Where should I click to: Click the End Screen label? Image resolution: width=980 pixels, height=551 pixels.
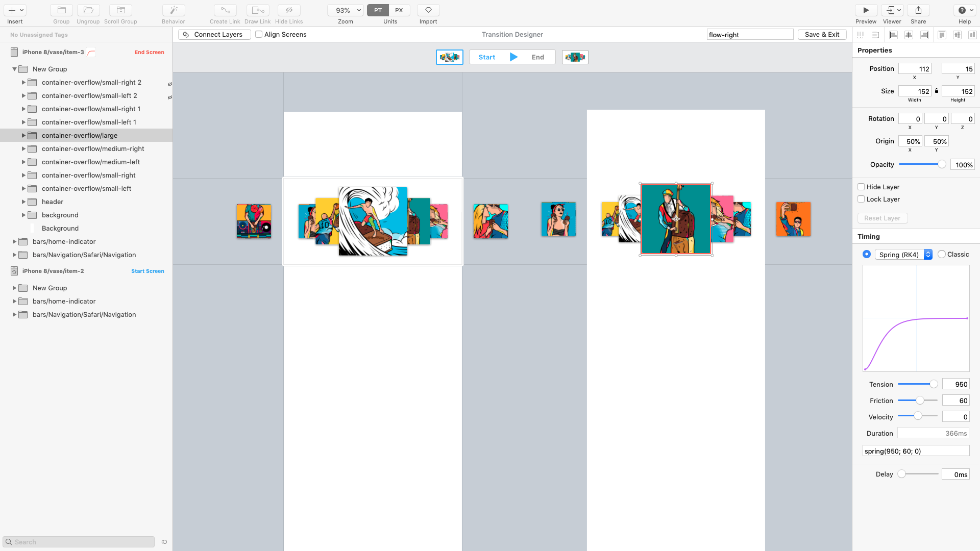150,52
